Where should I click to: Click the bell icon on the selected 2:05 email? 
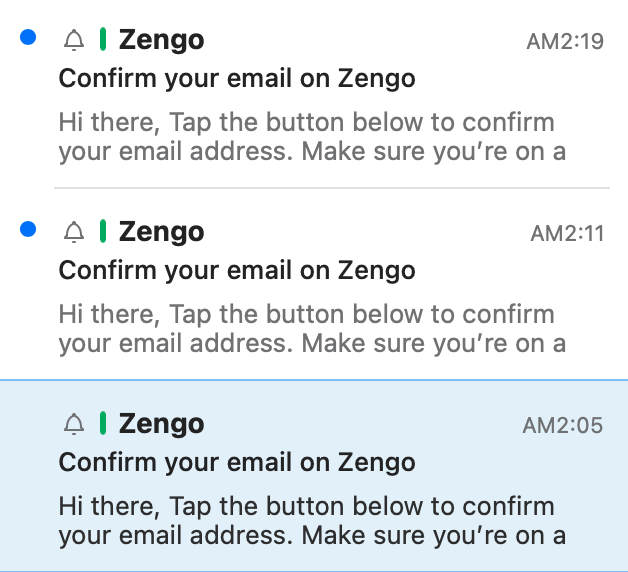click(x=74, y=424)
